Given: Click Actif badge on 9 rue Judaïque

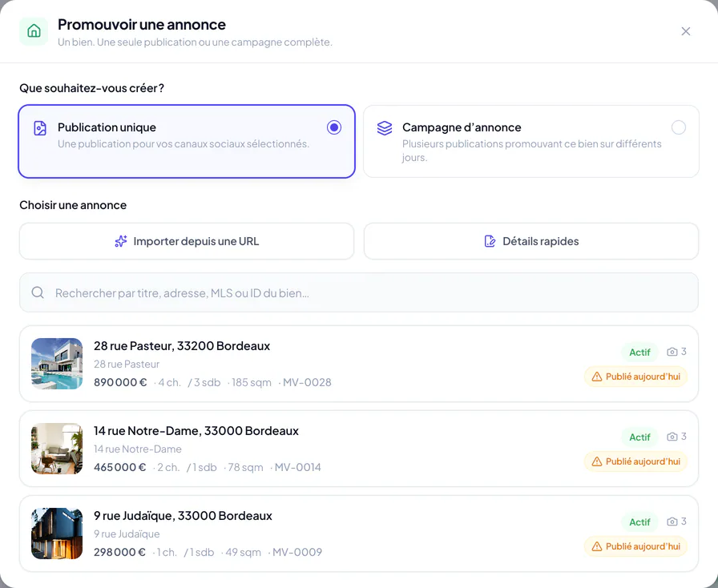Looking at the screenshot, I should click(x=639, y=522).
